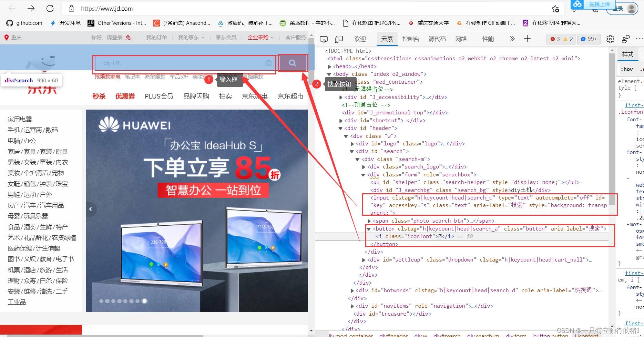Select the 样式 styles pane tab
The height and width of the screenshot is (337, 644).
point(628,54)
